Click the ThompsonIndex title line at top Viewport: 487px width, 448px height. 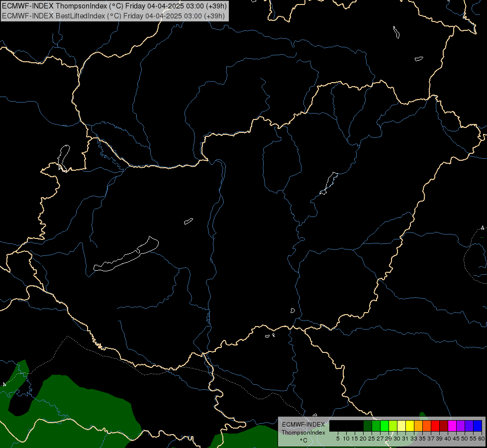coord(114,6)
